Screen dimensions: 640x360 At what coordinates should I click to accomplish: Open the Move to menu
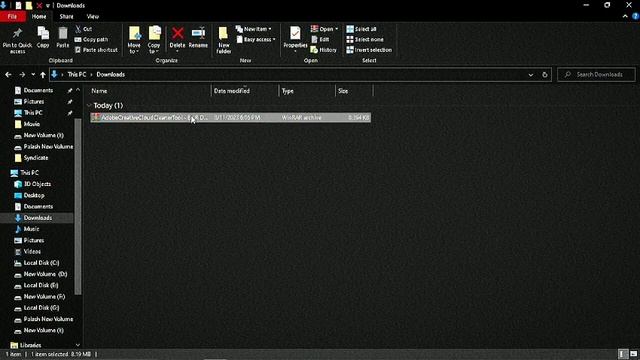[x=134, y=40]
